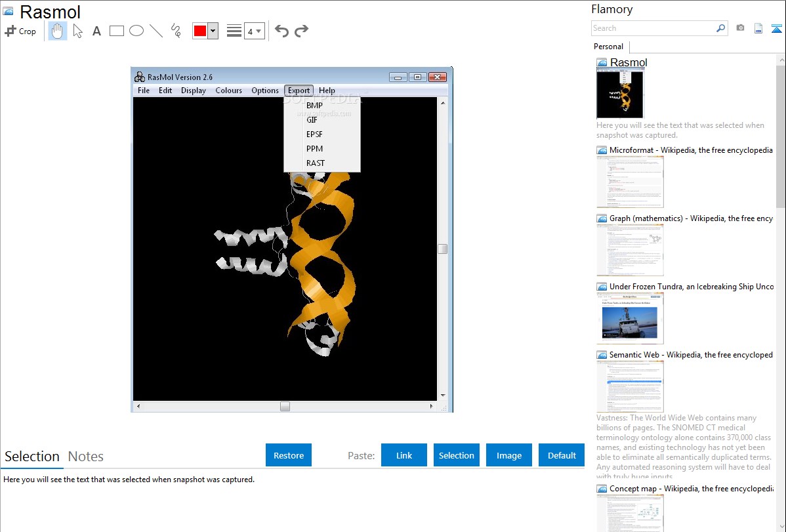
Task: Click in the Flamory search field
Action: click(x=653, y=28)
